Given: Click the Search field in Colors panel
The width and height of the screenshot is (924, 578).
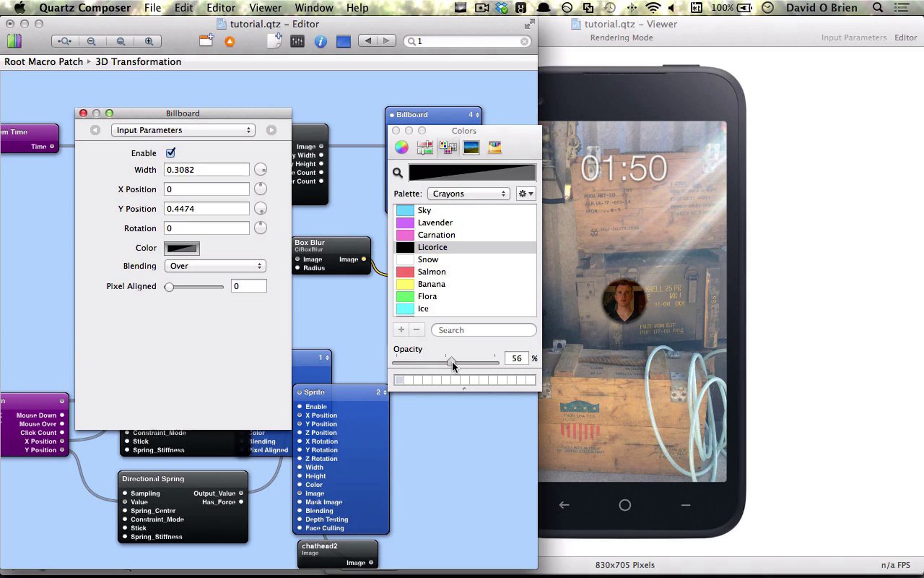Looking at the screenshot, I should pos(484,330).
